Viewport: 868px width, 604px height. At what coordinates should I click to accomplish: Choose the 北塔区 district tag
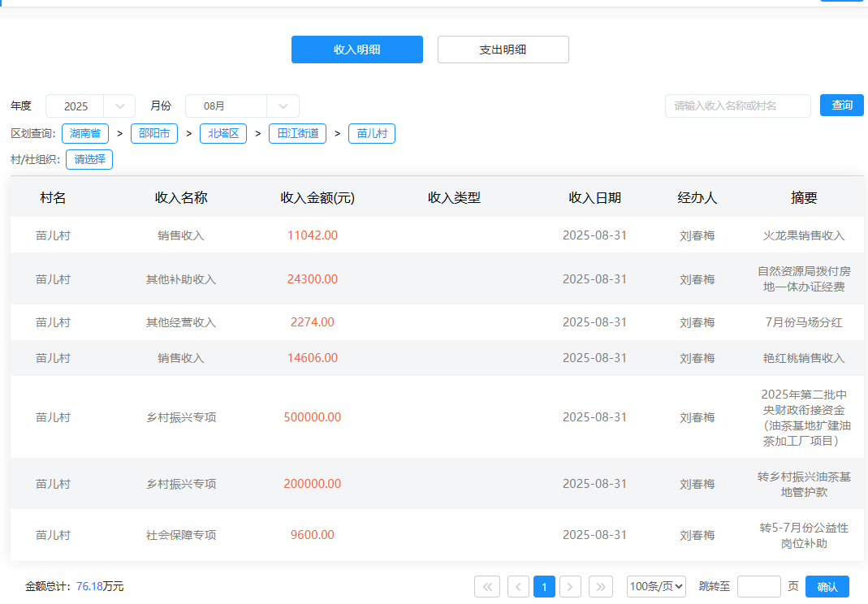223,133
